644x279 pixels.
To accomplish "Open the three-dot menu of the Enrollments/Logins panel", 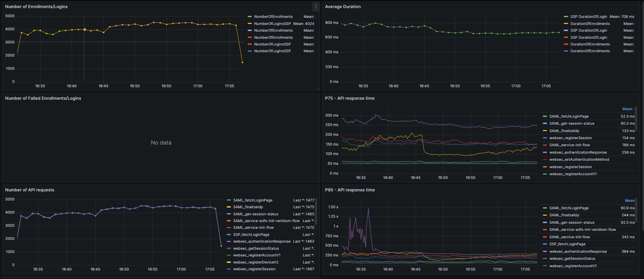I will pos(316,6).
